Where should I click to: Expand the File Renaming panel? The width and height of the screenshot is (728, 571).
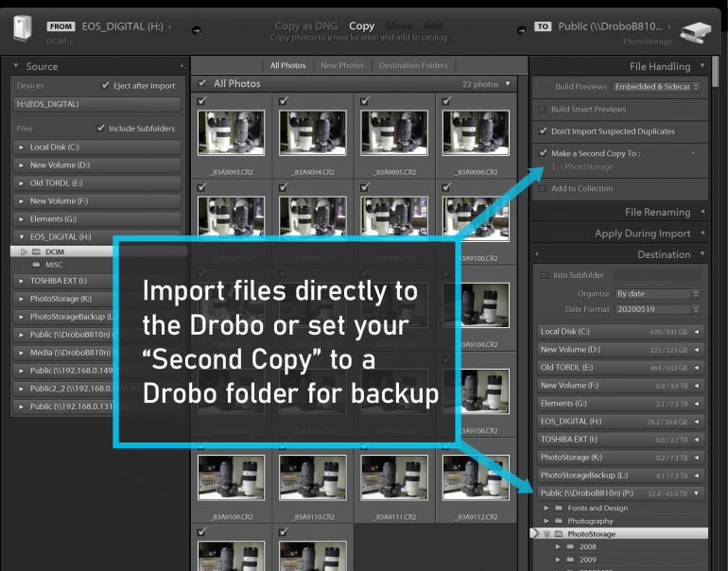tap(702, 212)
